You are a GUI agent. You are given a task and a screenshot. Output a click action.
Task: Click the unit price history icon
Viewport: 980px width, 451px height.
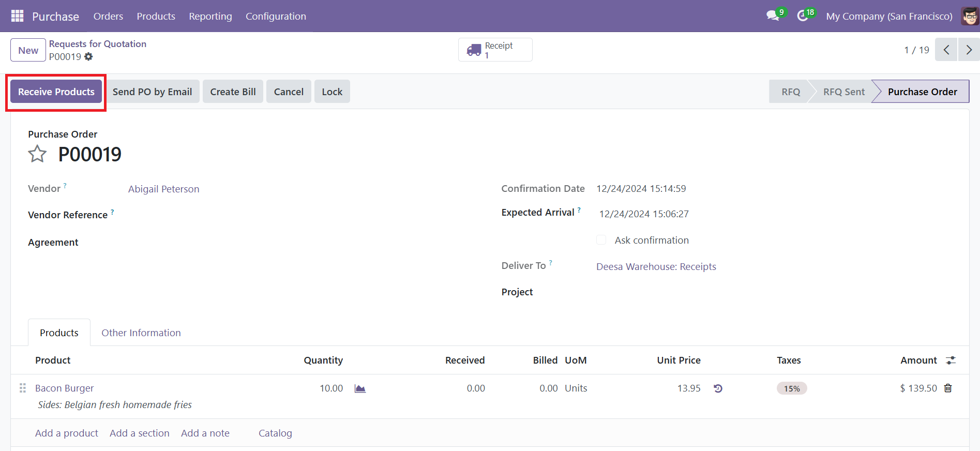[718, 388]
